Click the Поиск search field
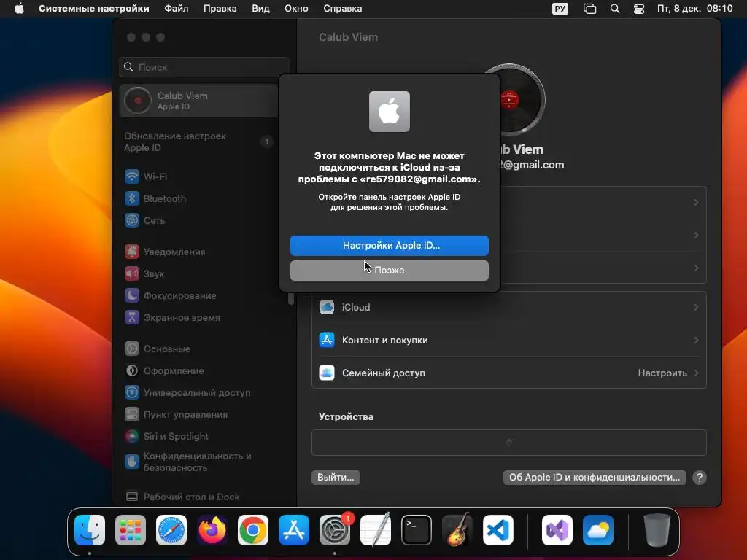Image resolution: width=747 pixels, height=560 pixels. coord(204,67)
